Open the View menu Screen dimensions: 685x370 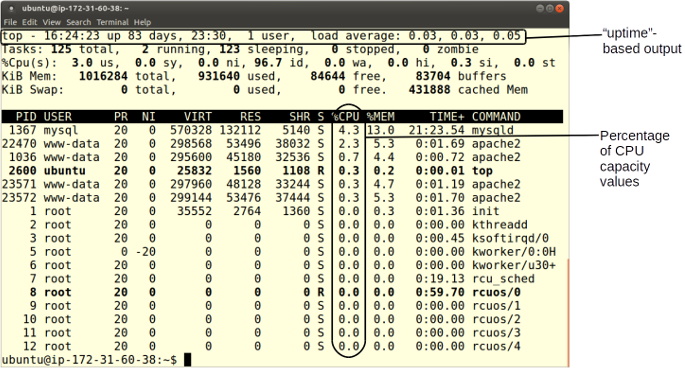[52, 22]
